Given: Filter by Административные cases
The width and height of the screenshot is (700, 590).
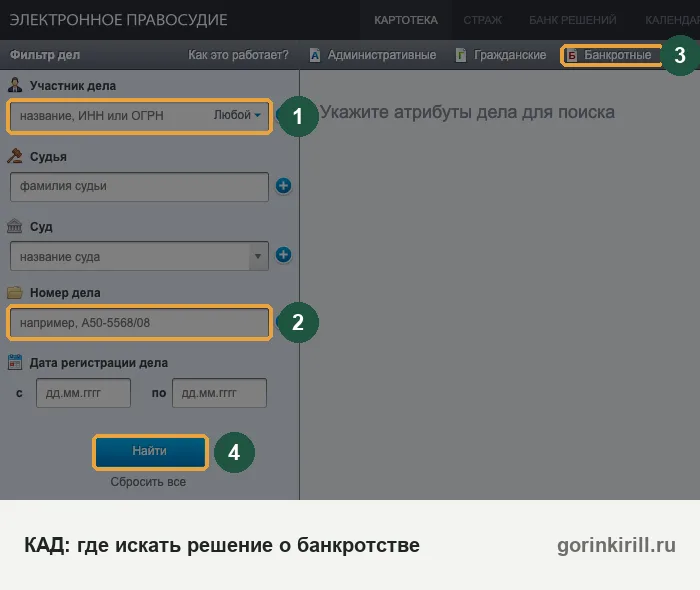Looking at the screenshot, I should click(382, 55).
